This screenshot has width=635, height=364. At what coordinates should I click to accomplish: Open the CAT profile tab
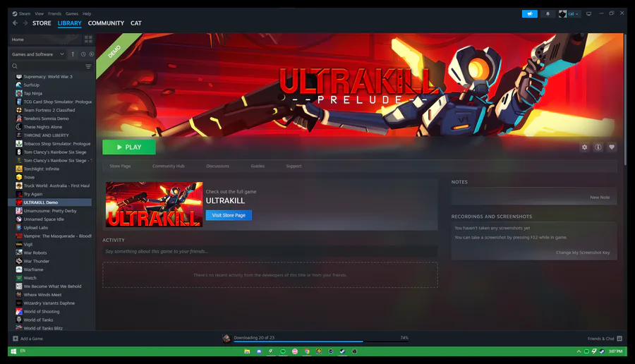coord(136,23)
